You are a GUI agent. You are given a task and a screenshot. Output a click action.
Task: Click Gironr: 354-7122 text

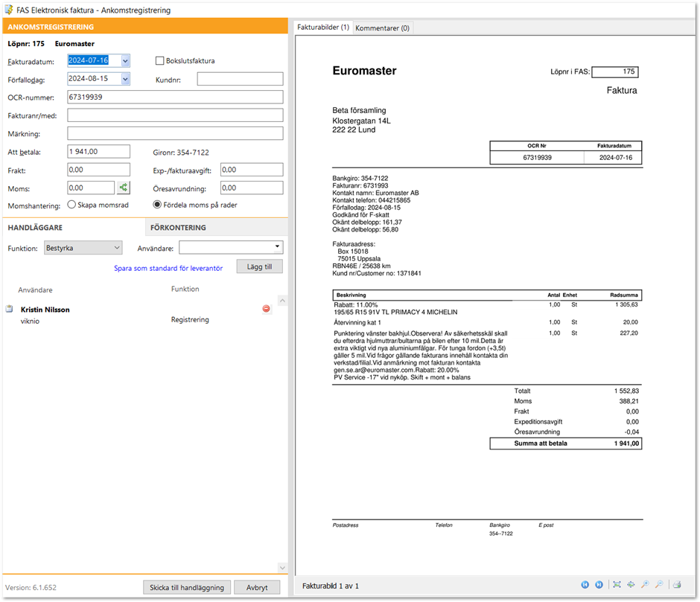(x=181, y=152)
